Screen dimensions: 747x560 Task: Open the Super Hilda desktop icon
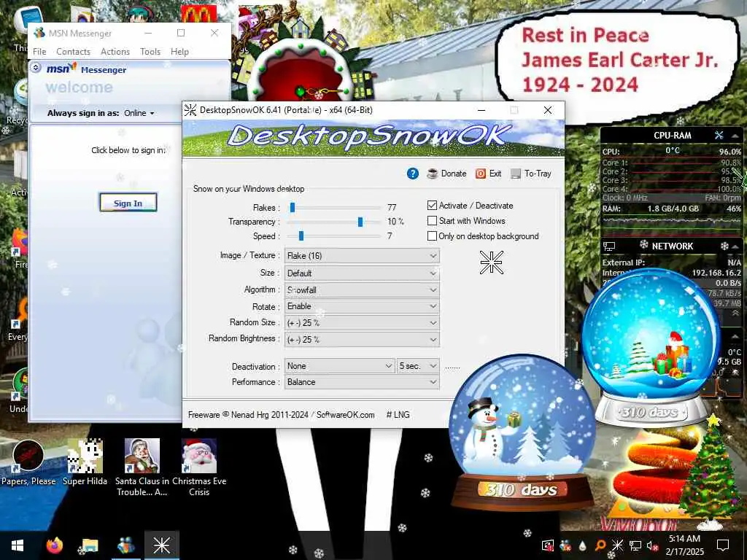point(85,463)
